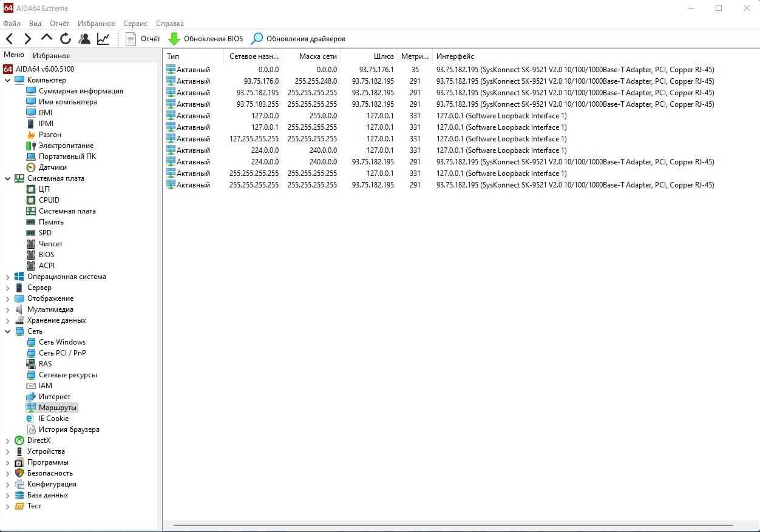Select the Интернет item
This screenshot has height=532, width=760.
(49, 397)
